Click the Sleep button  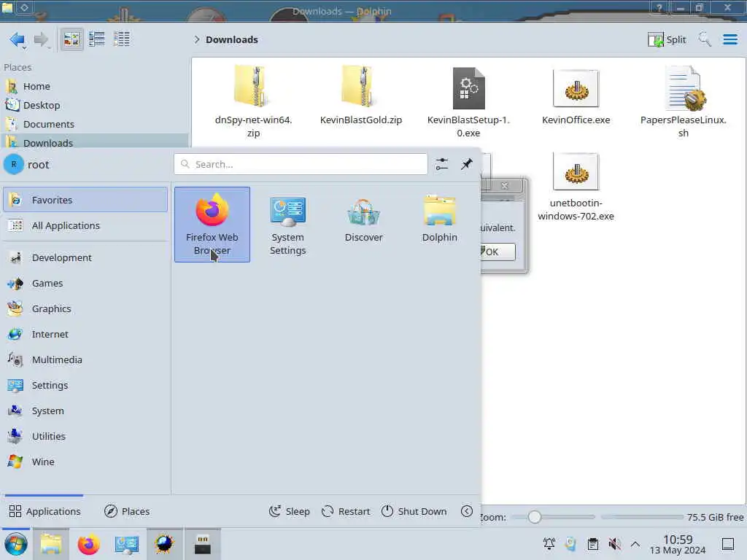click(289, 511)
